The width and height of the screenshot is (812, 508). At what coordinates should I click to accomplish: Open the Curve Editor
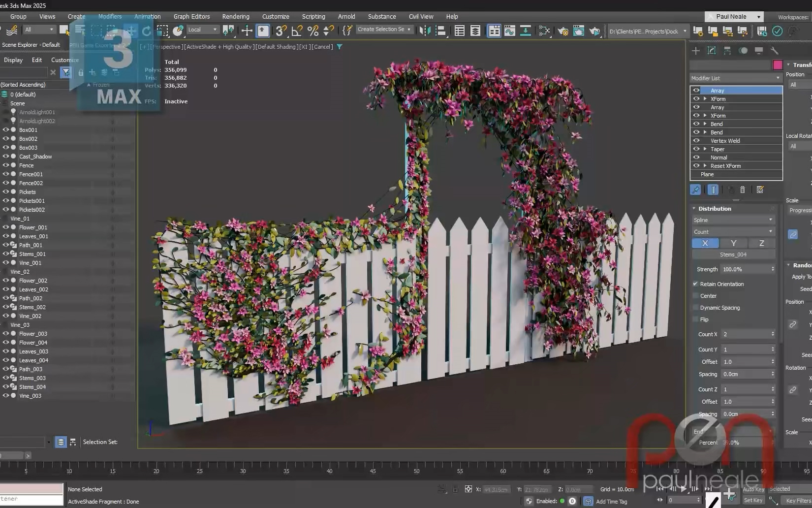tap(510, 31)
